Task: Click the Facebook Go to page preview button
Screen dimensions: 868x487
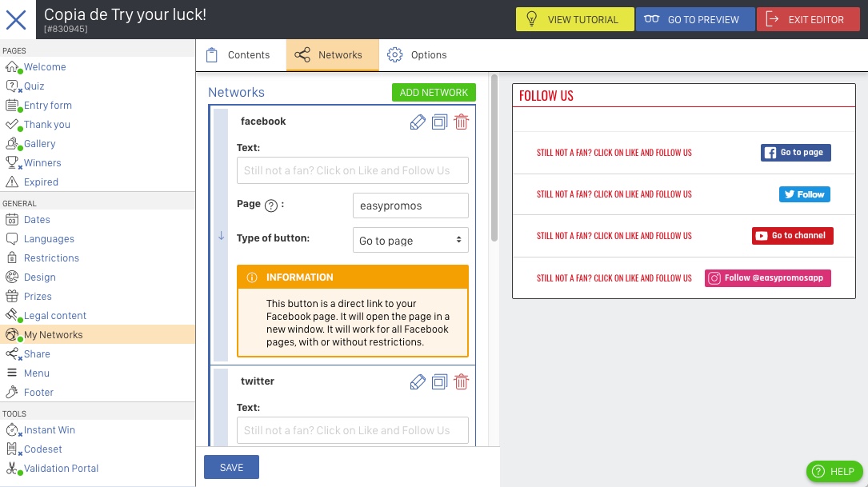Action: 795,153
